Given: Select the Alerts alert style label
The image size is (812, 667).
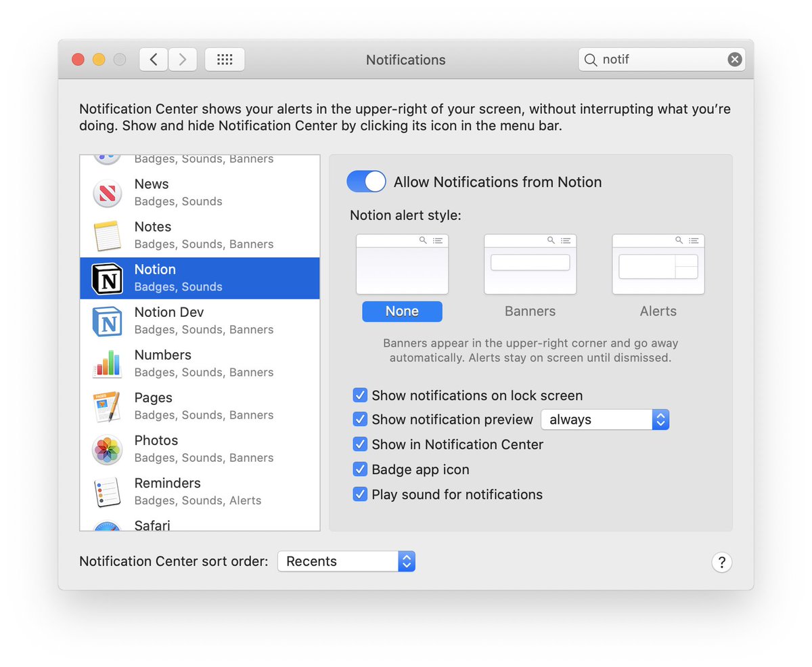Looking at the screenshot, I should (658, 311).
